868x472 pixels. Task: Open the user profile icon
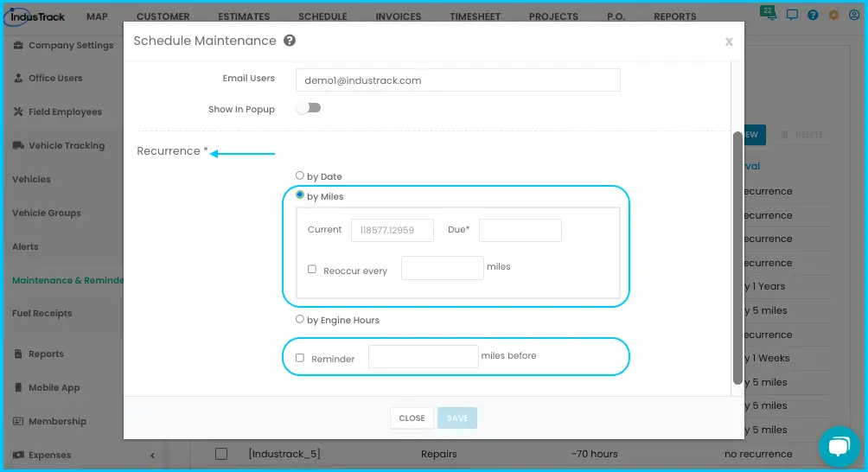click(854, 15)
